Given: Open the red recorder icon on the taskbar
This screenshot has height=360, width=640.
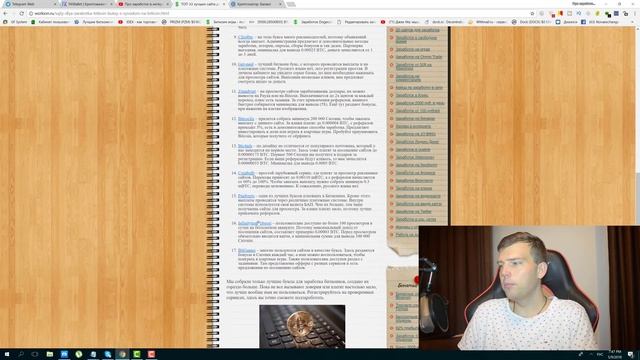Looking at the screenshot, I should tap(151, 354).
